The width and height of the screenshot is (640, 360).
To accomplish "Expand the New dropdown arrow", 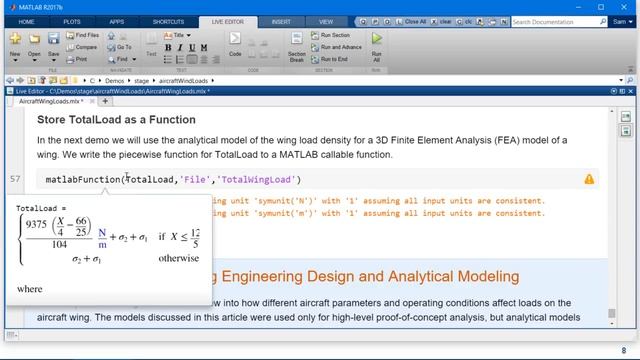I will (x=15, y=60).
